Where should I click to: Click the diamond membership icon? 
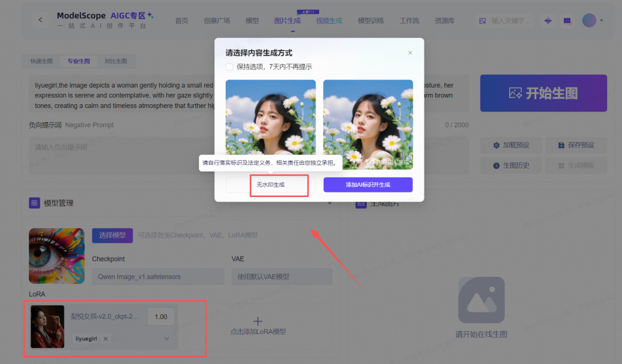[x=548, y=21]
